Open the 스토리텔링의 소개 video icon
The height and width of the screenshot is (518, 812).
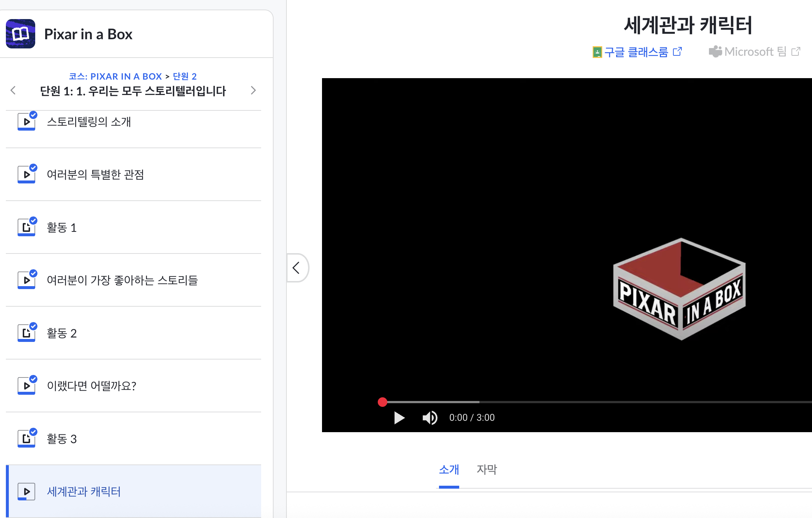(26, 121)
